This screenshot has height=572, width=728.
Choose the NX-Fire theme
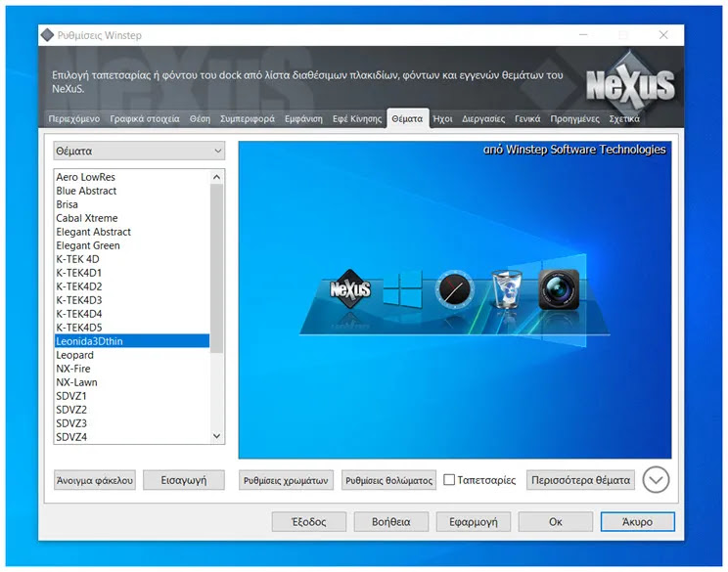132,369
